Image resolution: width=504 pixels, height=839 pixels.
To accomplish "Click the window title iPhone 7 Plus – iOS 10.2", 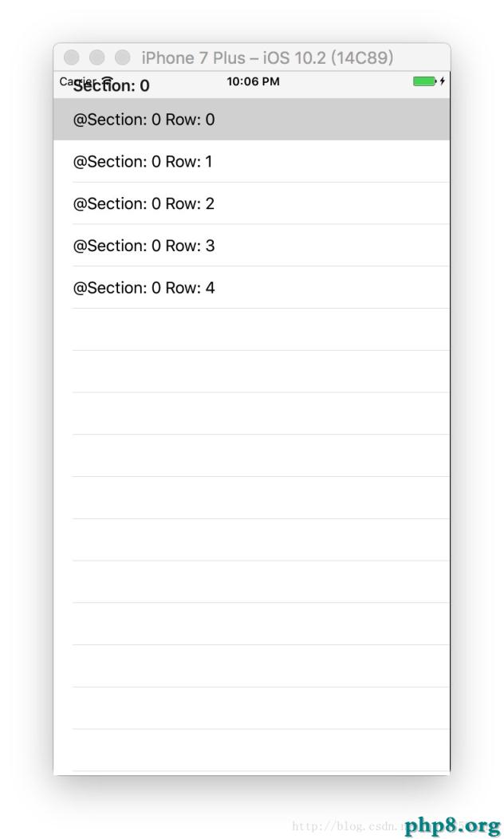I will (x=266, y=58).
